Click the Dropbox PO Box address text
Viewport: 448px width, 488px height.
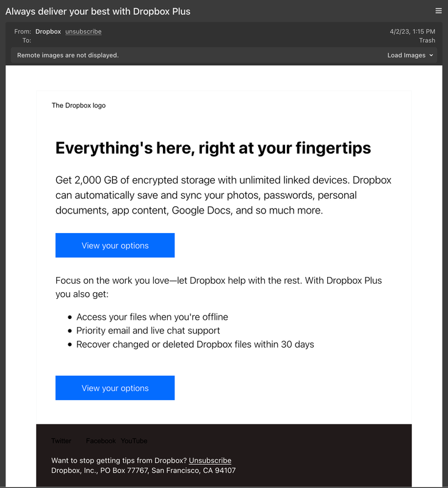143,471
